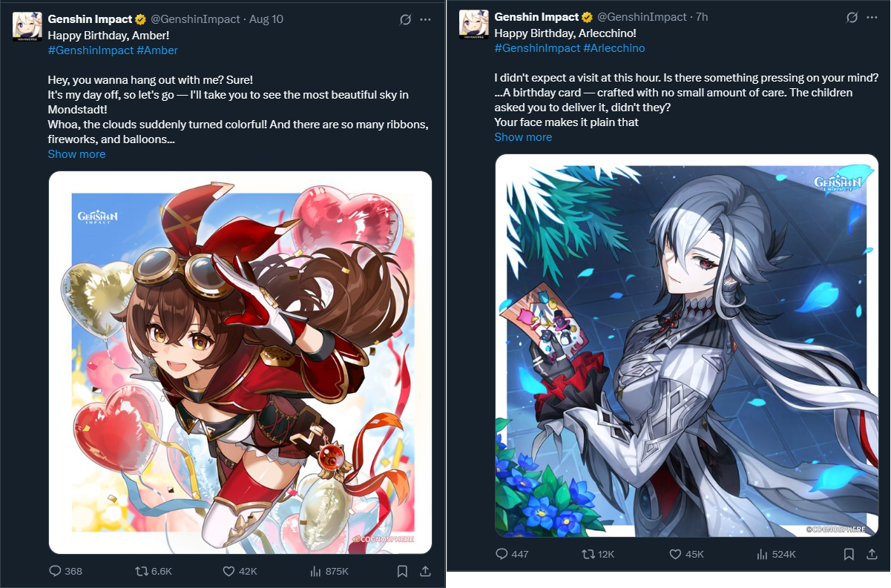Like the Arlecchino birthday tweet

click(687, 554)
